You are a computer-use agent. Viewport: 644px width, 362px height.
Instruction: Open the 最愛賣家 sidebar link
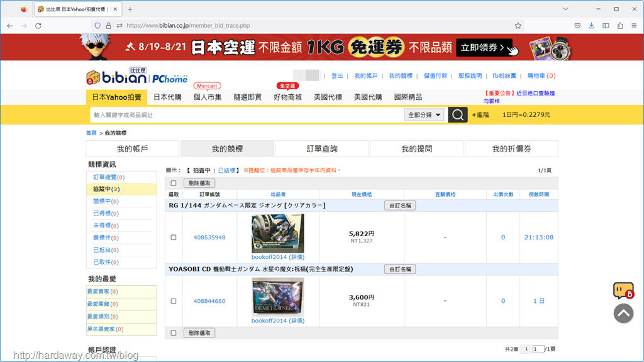click(x=103, y=292)
